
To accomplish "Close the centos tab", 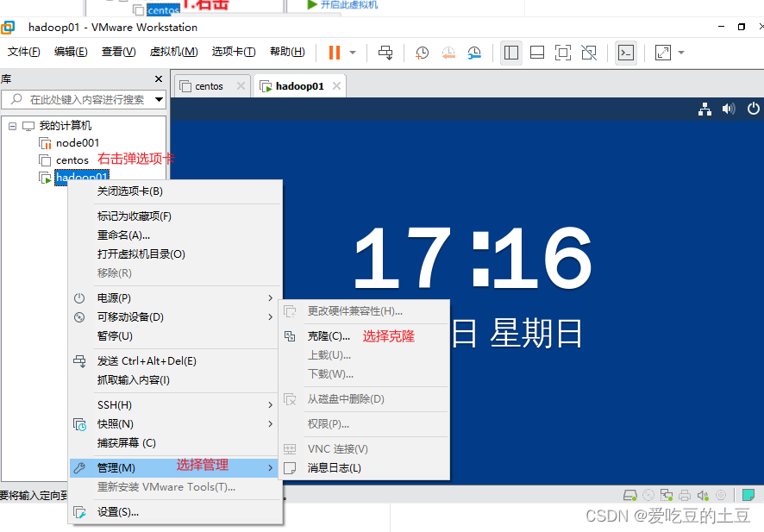I will pos(241,85).
